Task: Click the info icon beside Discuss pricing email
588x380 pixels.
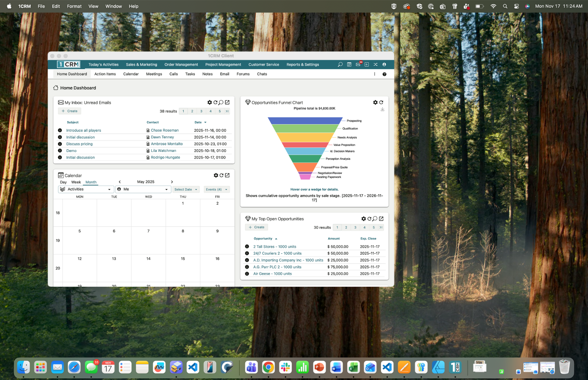Action: point(60,144)
